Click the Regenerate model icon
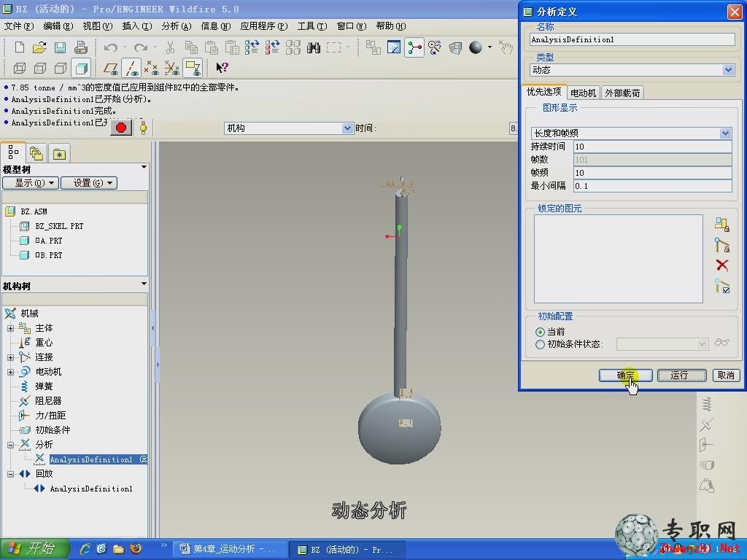 tap(252, 47)
